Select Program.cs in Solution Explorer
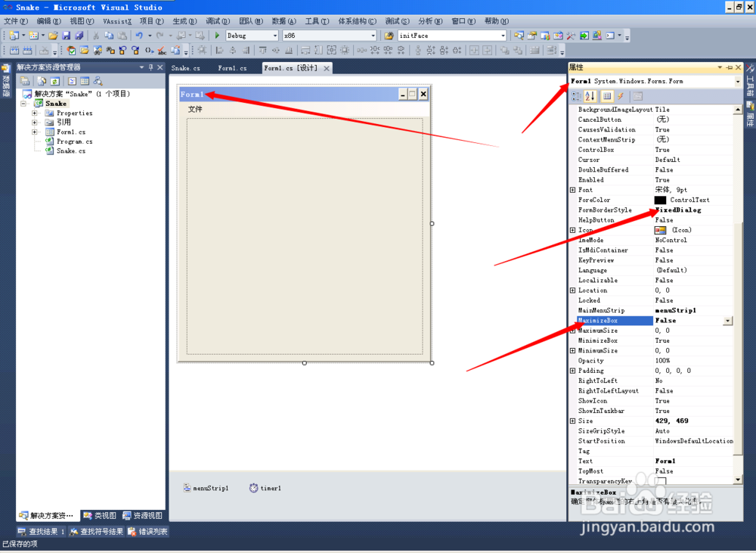 [x=74, y=141]
